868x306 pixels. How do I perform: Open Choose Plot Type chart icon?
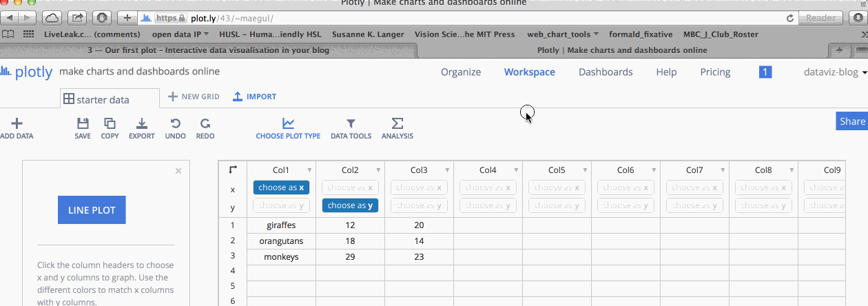tap(288, 123)
